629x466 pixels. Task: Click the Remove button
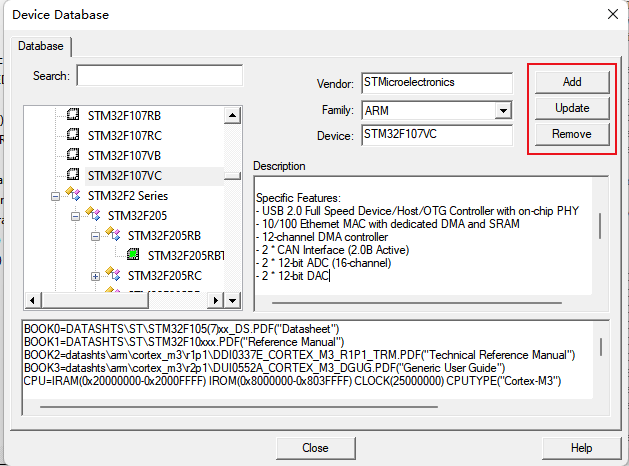tap(571, 134)
